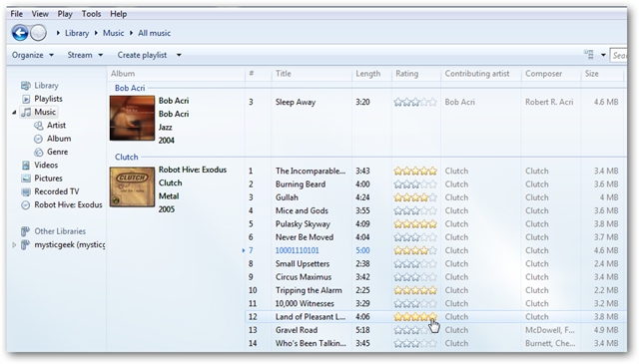The image size is (639, 364).
Task: Open the Help menu
Action: point(118,14)
